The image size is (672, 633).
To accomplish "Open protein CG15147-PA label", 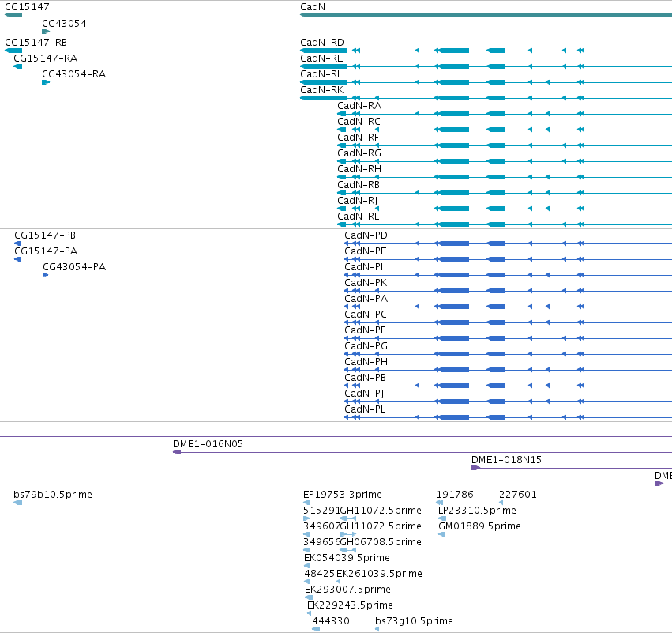I will pos(46,251).
